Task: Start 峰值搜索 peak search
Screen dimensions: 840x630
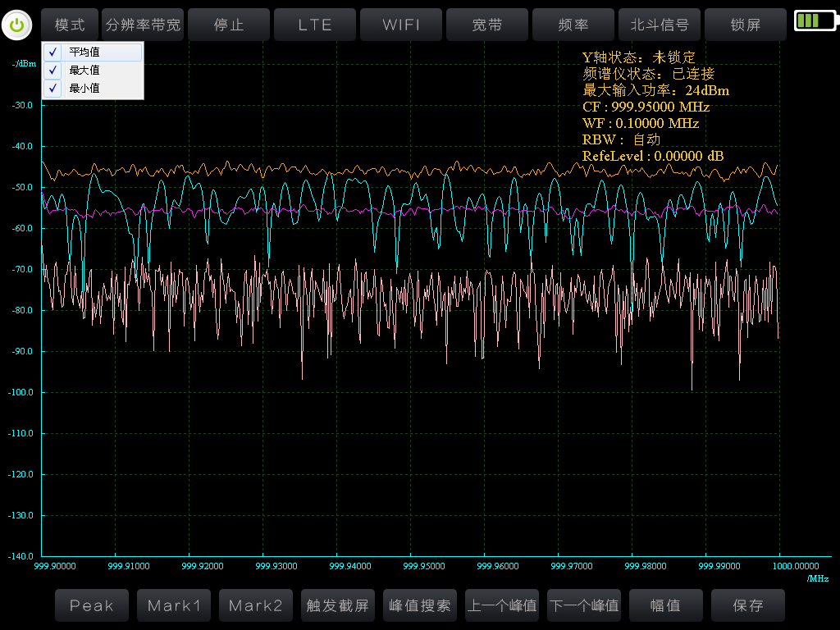Action: click(x=420, y=605)
